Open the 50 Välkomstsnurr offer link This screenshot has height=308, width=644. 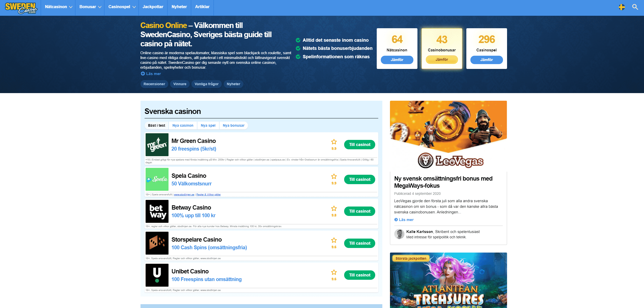(191, 184)
